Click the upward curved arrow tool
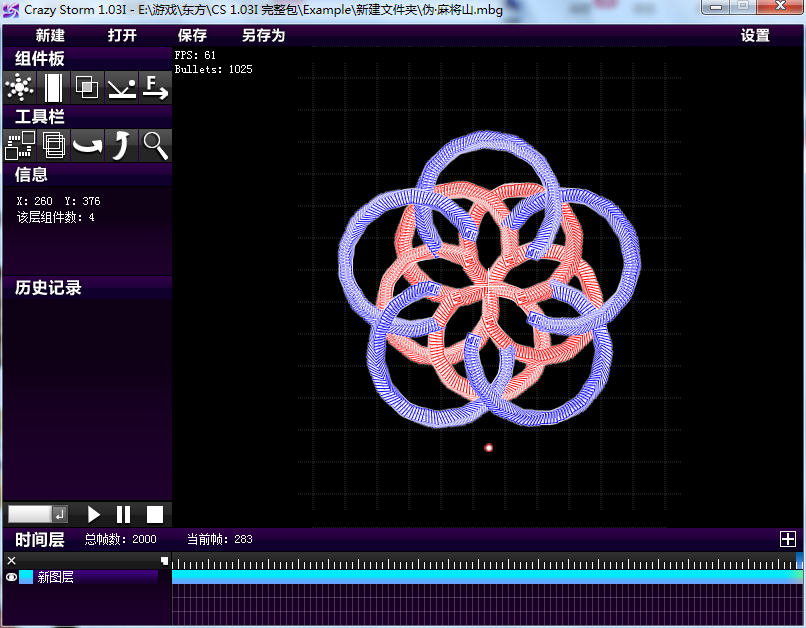 coord(121,145)
